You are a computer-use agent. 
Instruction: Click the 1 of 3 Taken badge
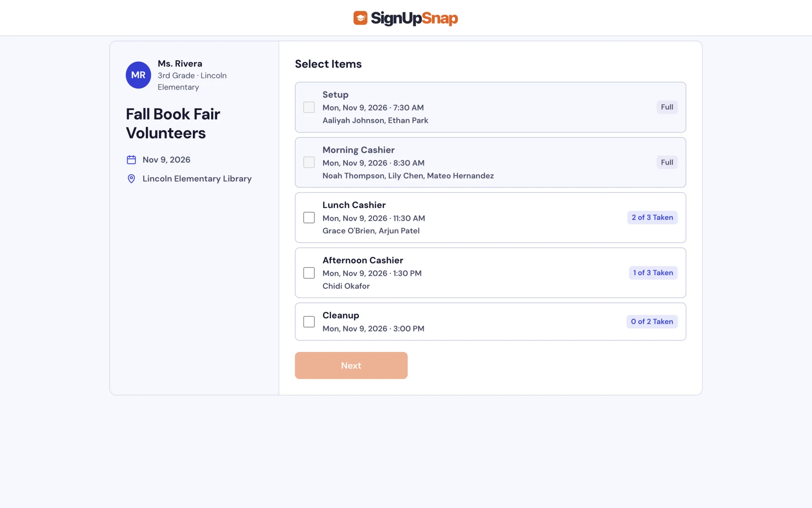pos(653,273)
